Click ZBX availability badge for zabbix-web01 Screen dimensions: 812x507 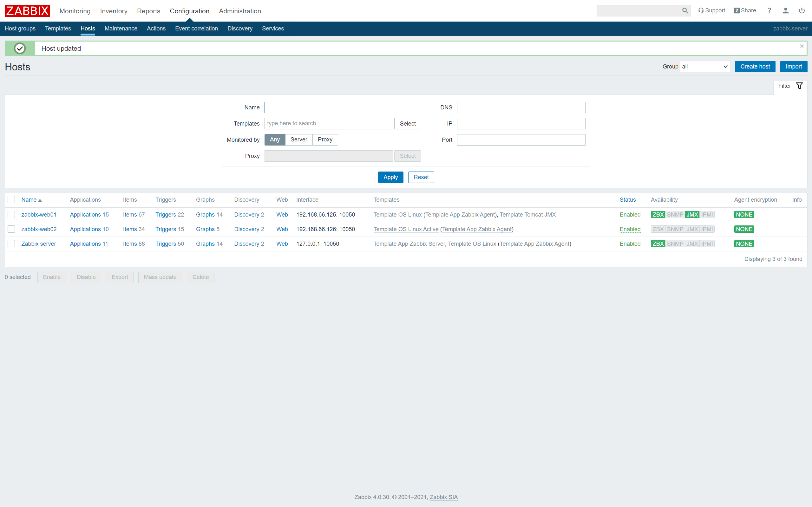(658, 215)
